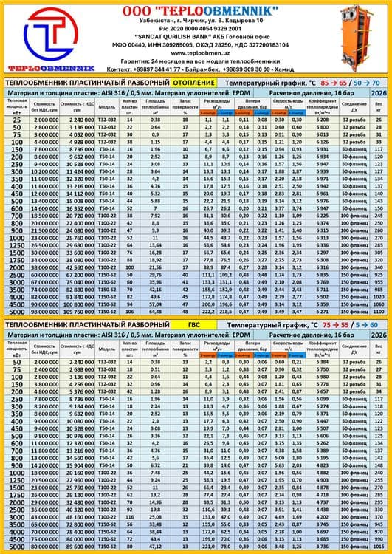Screen dimensions: 392x554
Task: Click the price 109 760 000 cell
Action: tap(79, 312)
